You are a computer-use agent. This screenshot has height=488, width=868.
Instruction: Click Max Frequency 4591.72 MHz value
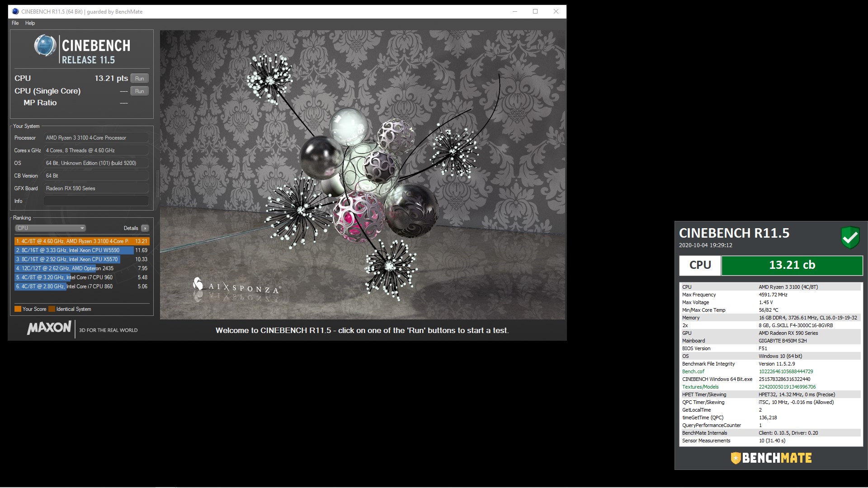[773, 295]
